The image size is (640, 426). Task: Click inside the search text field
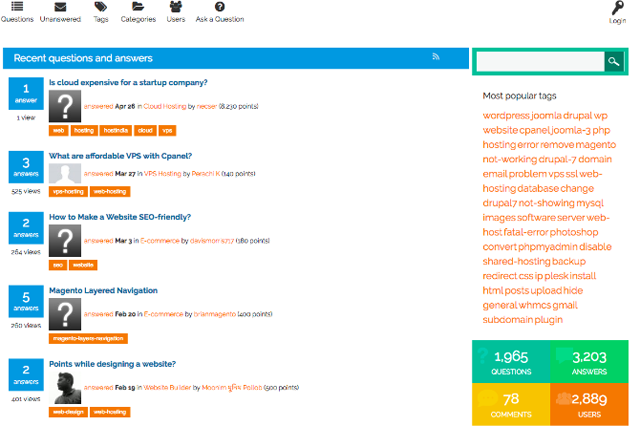click(539, 62)
